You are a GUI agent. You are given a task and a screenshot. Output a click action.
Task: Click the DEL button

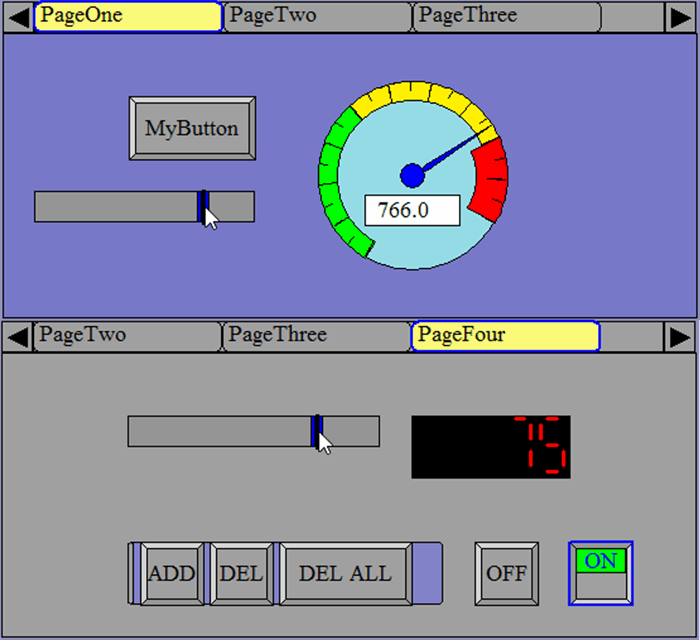(x=241, y=574)
